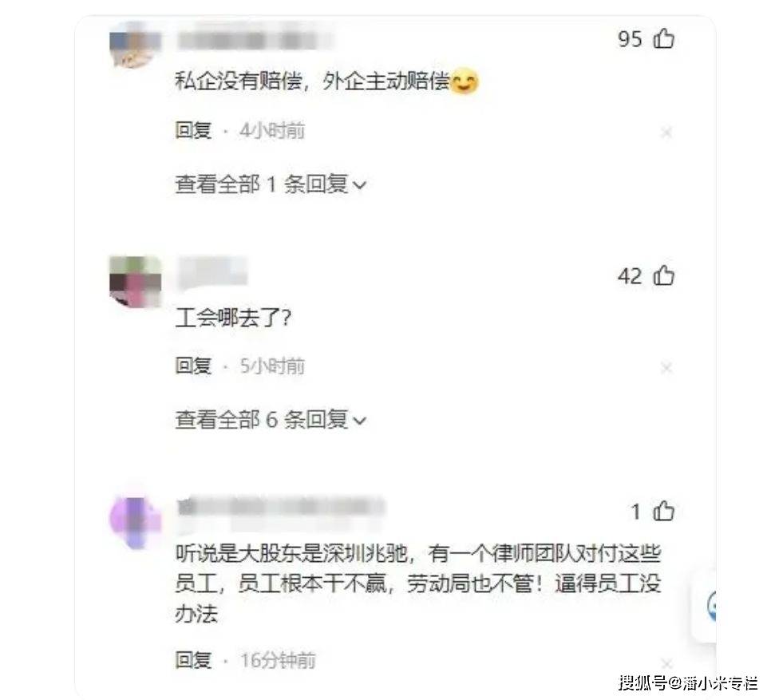The image size is (775, 700).
Task: Click the blurred username of third commenter
Action: click(281, 507)
